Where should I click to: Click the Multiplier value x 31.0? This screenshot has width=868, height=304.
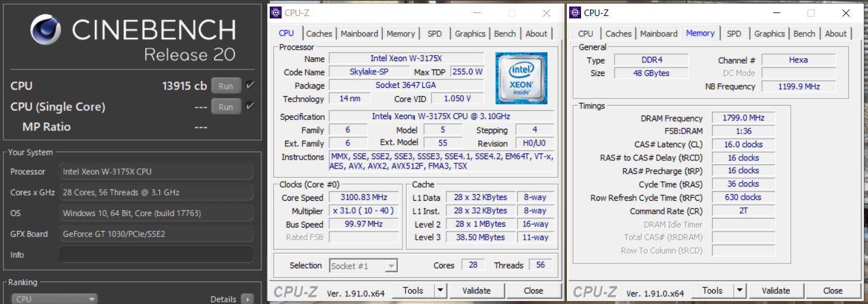coord(364,211)
